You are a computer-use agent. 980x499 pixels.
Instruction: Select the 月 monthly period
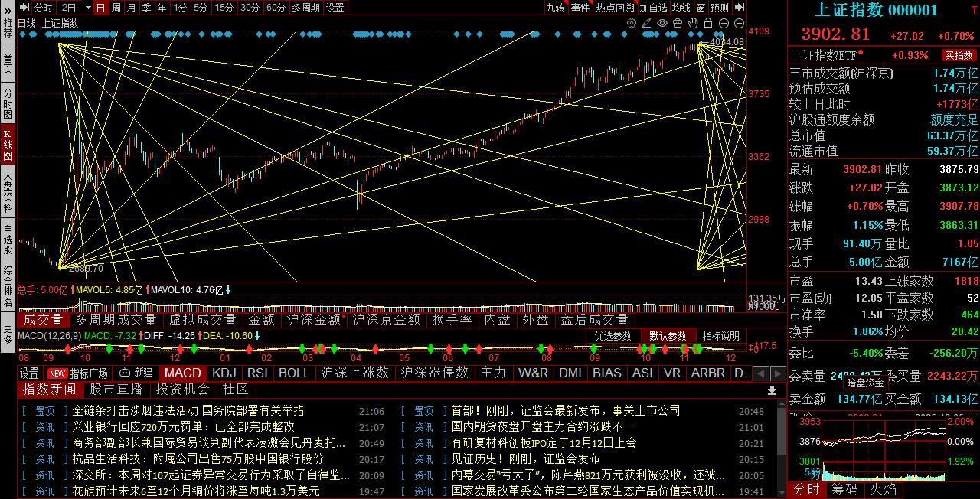point(131,8)
